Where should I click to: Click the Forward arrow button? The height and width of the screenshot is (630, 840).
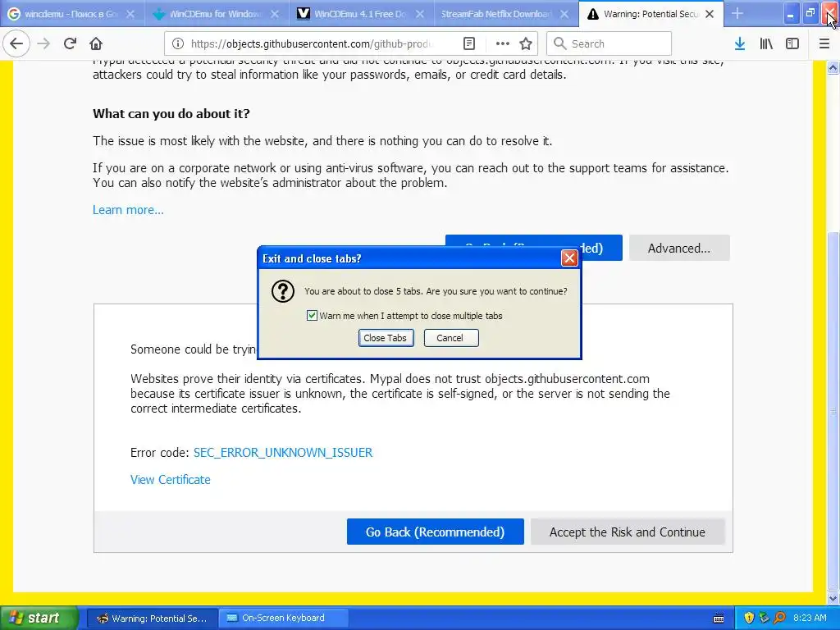[x=44, y=43]
